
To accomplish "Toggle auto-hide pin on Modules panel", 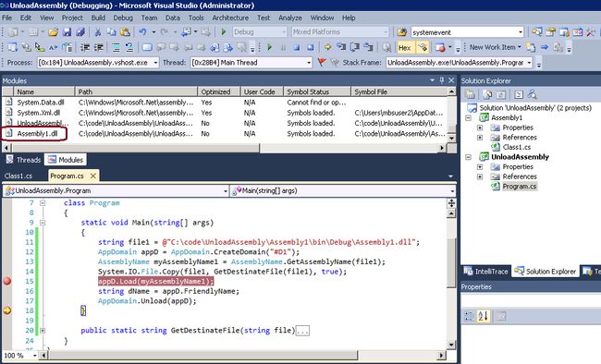I will (442, 80).
